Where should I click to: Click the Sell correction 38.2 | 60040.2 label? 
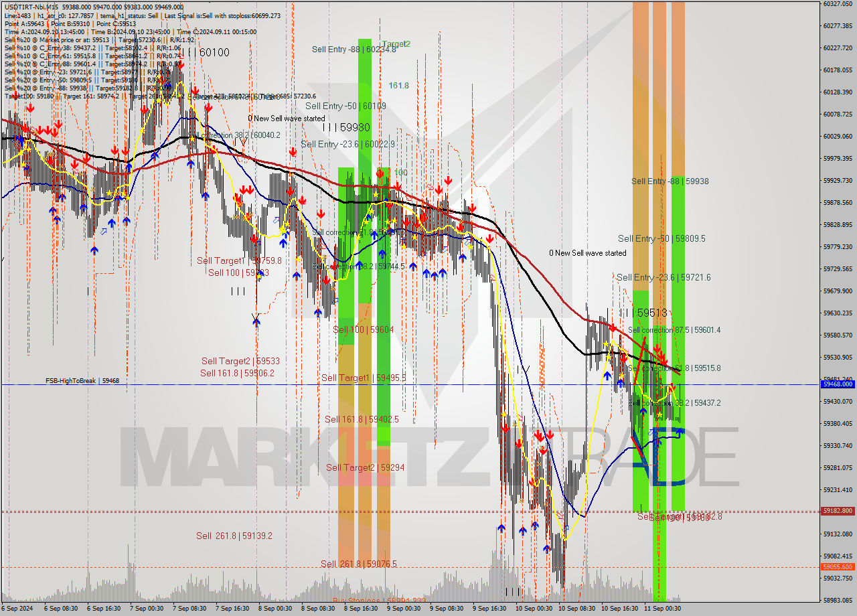(x=235, y=135)
